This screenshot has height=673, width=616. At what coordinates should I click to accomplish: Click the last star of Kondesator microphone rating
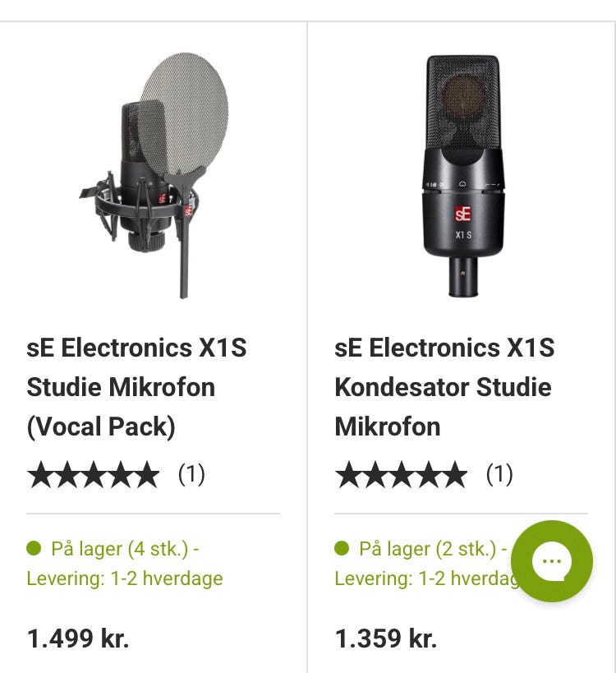pos(453,475)
